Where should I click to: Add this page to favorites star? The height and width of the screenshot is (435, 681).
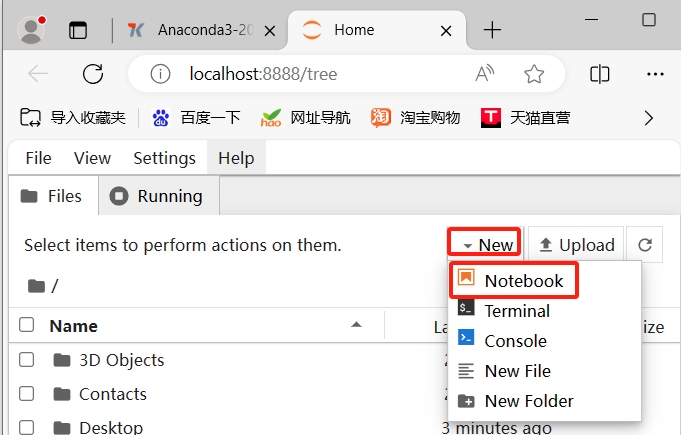pyautogui.click(x=534, y=74)
